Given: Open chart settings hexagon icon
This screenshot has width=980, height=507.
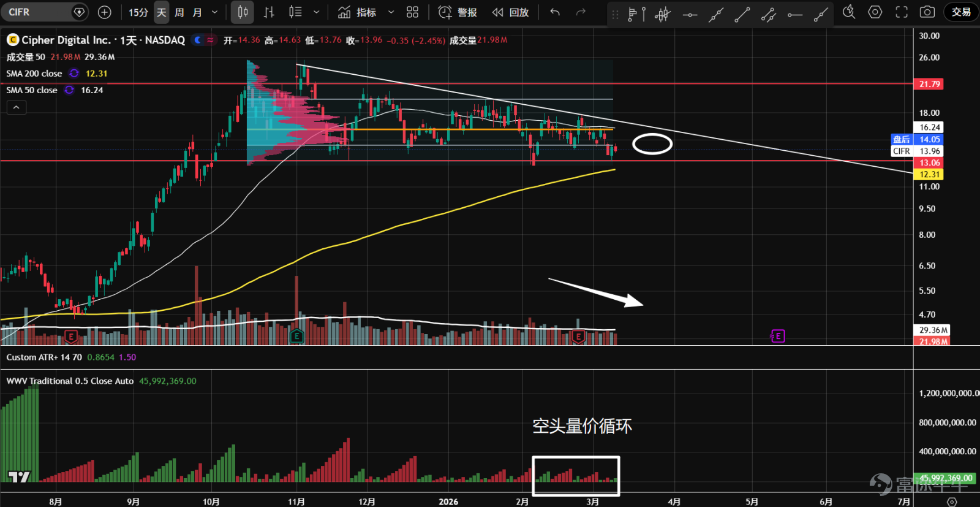Looking at the screenshot, I should pyautogui.click(x=875, y=12).
